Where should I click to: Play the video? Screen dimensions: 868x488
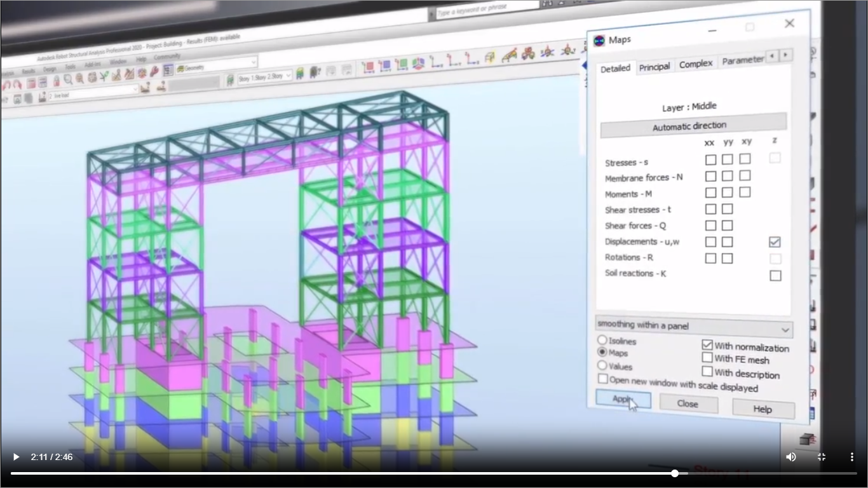tap(16, 457)
